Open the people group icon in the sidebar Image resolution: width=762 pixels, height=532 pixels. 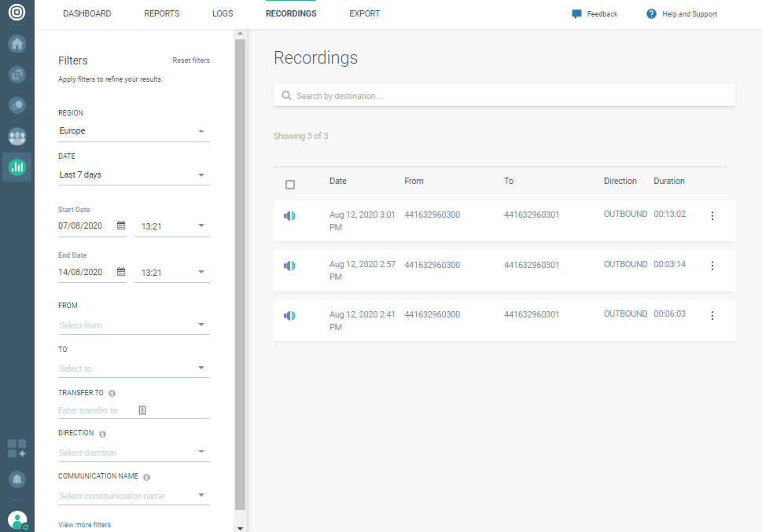(x=17, y=136)
